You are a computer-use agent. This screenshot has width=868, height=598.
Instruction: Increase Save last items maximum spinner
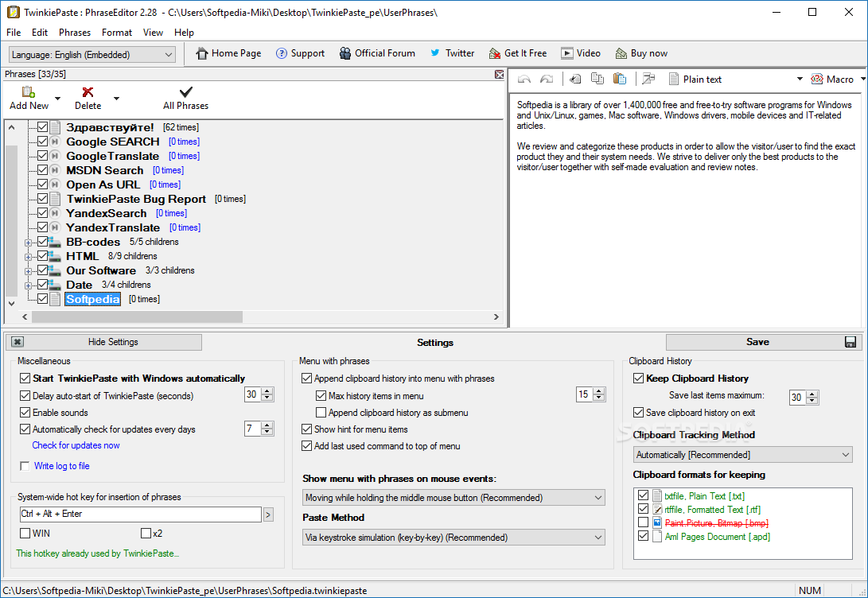click(x=812, y=394)
